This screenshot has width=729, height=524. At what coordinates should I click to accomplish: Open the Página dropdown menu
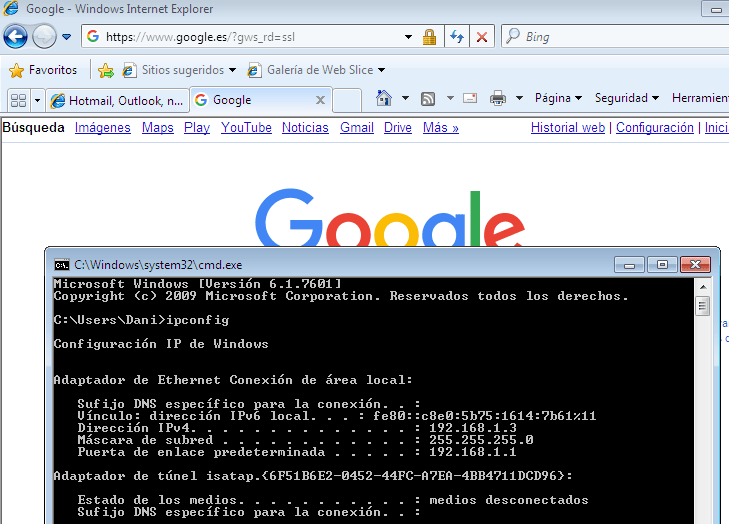coord(558,98)
